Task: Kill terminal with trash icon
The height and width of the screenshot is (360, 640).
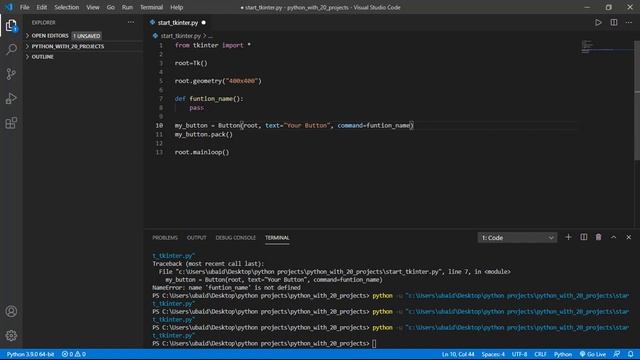Action: tap(598, 237)
